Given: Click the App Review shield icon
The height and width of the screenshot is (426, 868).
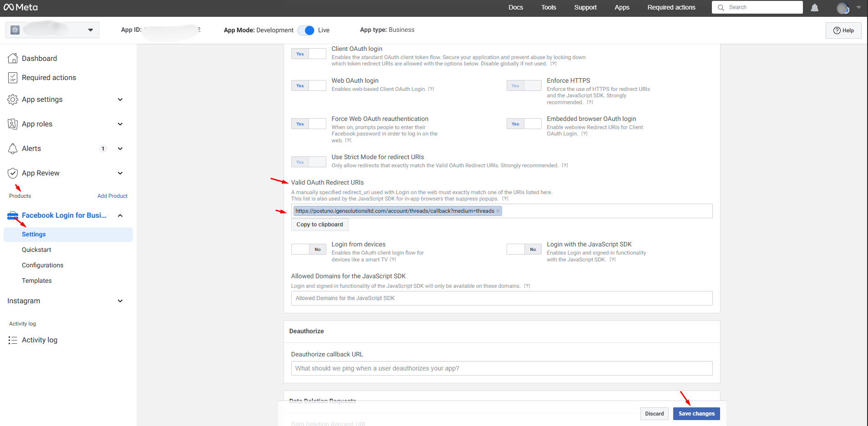Looking at the screenshot, I should click(x=13, y=173).
